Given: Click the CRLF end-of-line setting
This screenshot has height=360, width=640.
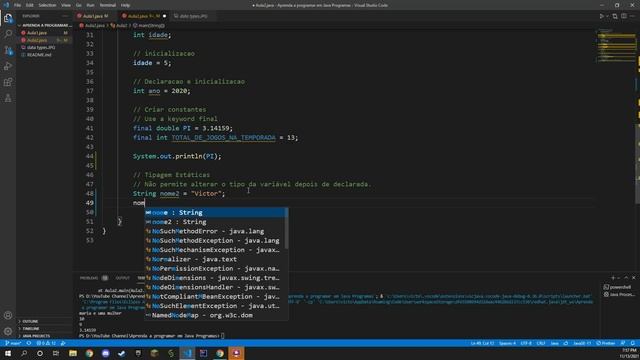Looking at the screenshot, I should point(541,343).
